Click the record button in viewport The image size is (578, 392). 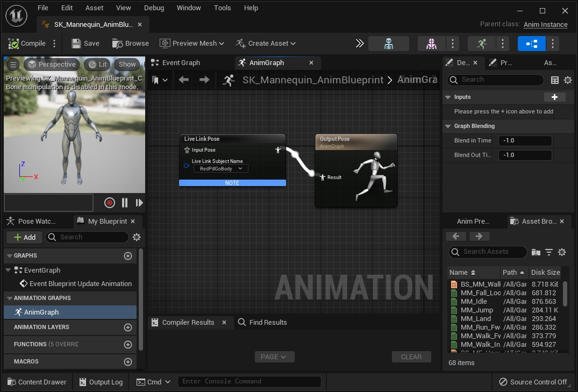coord(110,203)
